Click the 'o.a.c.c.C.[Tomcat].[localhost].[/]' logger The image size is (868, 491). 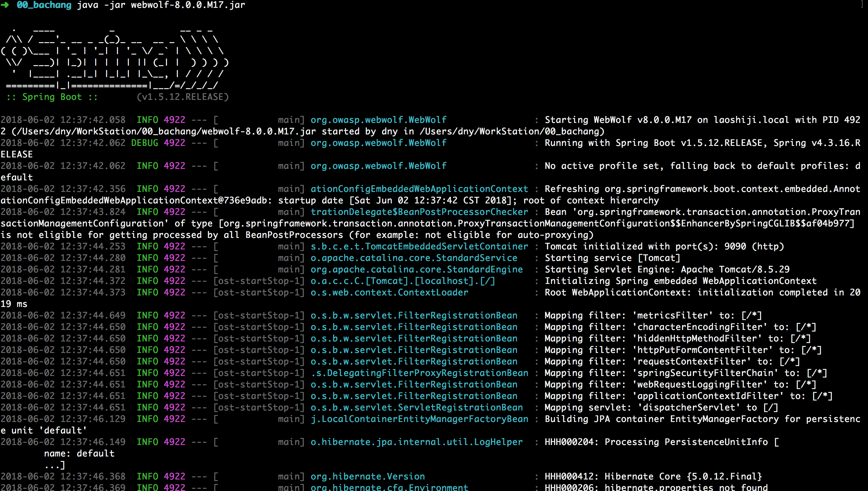pyautogui.click(x=403, y=281)
